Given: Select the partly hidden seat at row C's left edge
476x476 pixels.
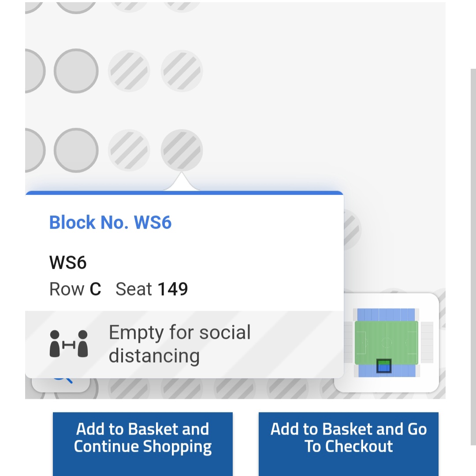Looking at the screenshot, I should click(35, 150).
